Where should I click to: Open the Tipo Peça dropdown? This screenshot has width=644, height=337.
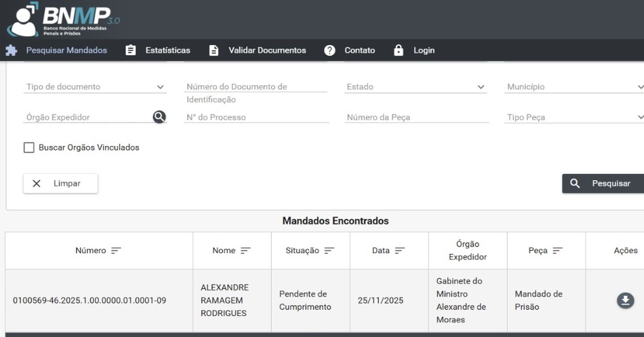[x=575, y=118]
